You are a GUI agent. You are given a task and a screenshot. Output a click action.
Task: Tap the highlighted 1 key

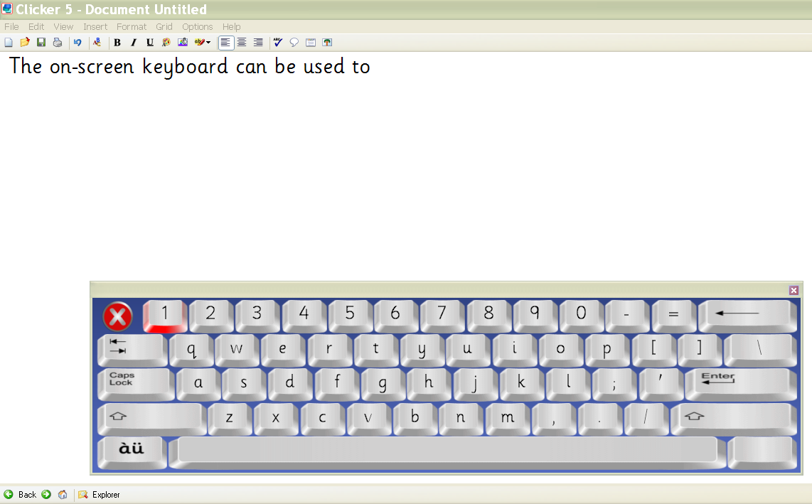pos(165,316)
